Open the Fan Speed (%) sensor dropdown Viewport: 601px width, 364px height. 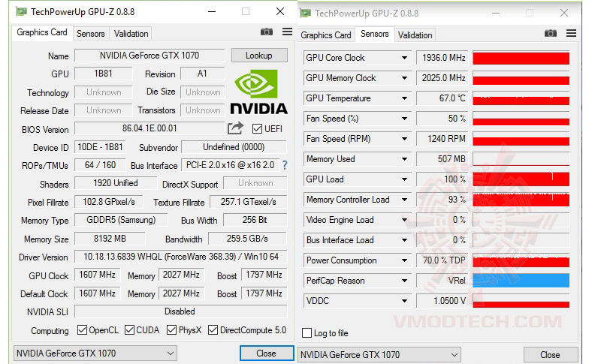click(404, 119)
